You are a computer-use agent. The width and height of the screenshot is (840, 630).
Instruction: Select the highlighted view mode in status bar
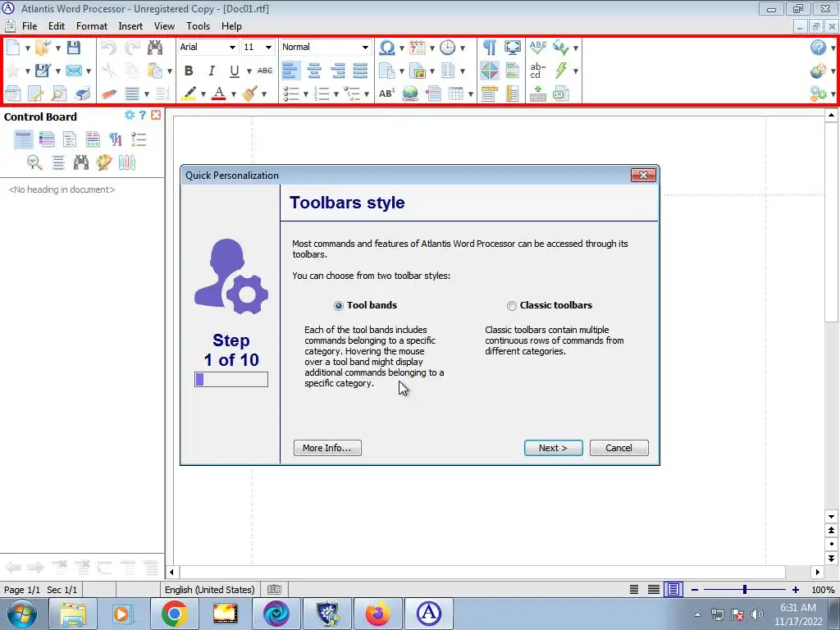pyautogui.click(x=673, y=589)
